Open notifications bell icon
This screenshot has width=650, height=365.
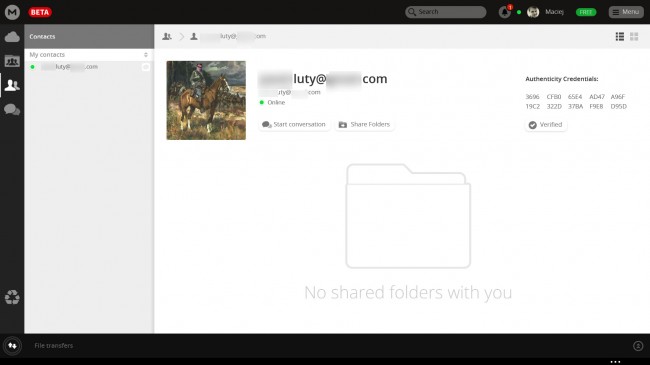tap(504, 12)
